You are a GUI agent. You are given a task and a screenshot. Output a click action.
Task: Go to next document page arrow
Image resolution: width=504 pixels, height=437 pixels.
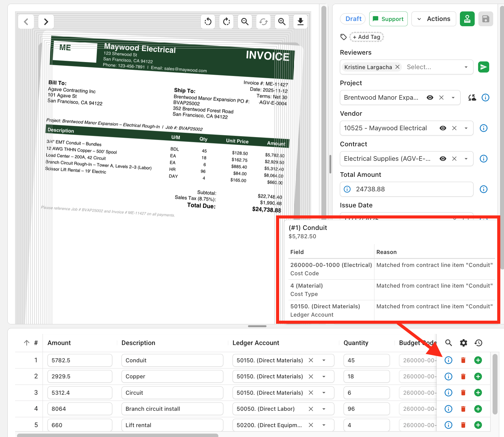[46, 22]
